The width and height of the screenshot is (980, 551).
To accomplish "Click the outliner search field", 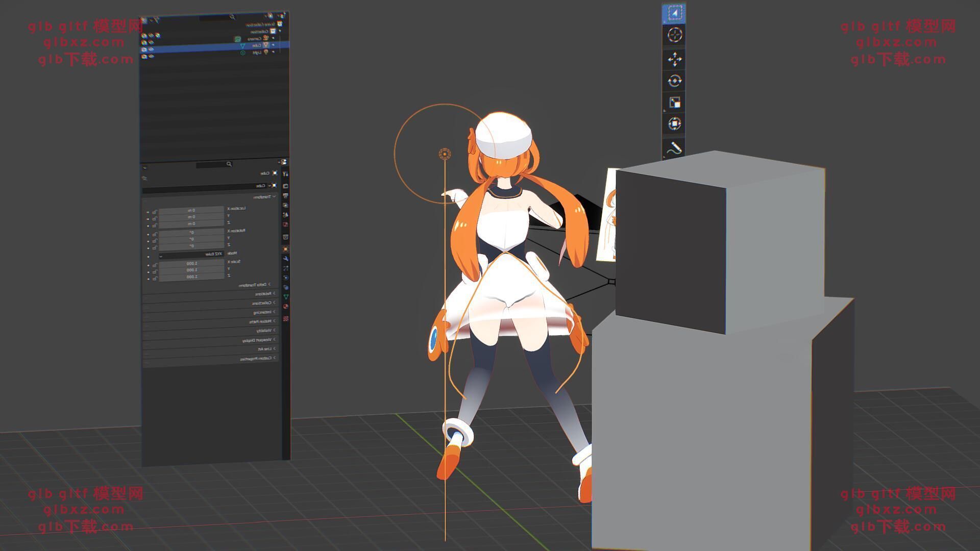I will [x=217, y=17].
